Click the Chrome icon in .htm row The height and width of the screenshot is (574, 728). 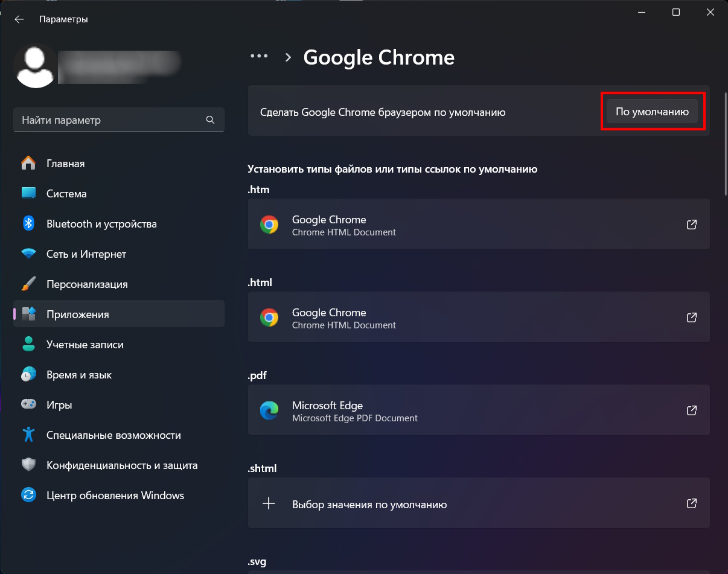(269, 225)
